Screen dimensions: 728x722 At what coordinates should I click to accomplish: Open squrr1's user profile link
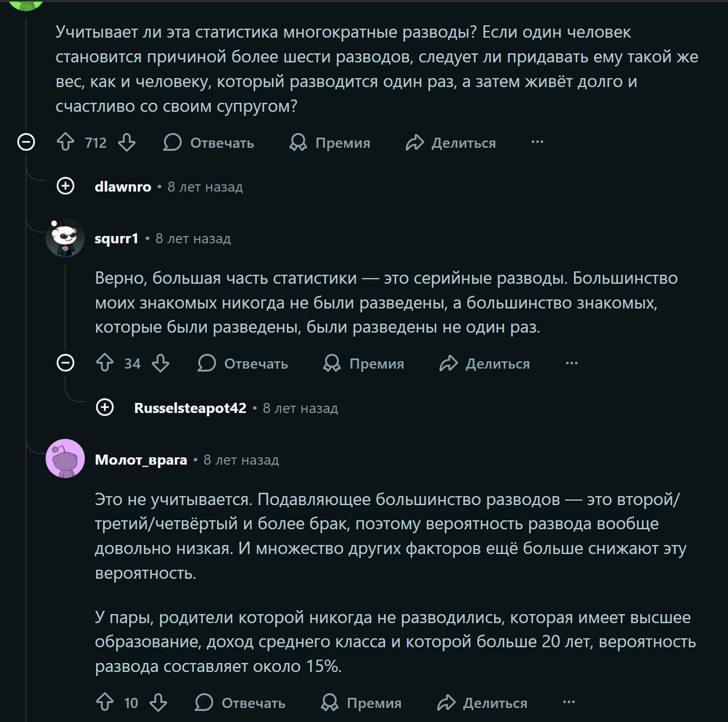[x=116, y=238]
